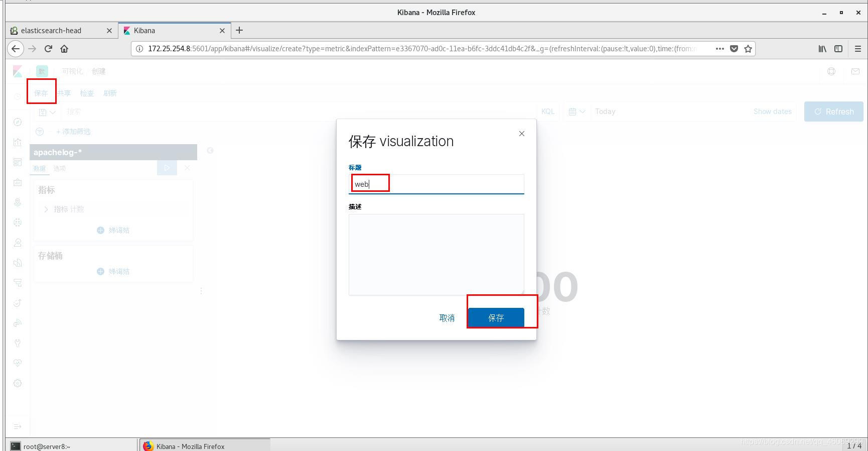Add a bucket under 存储桶 panel
The width and height of the screenshot is (868, 451).
tap(113, 271)
